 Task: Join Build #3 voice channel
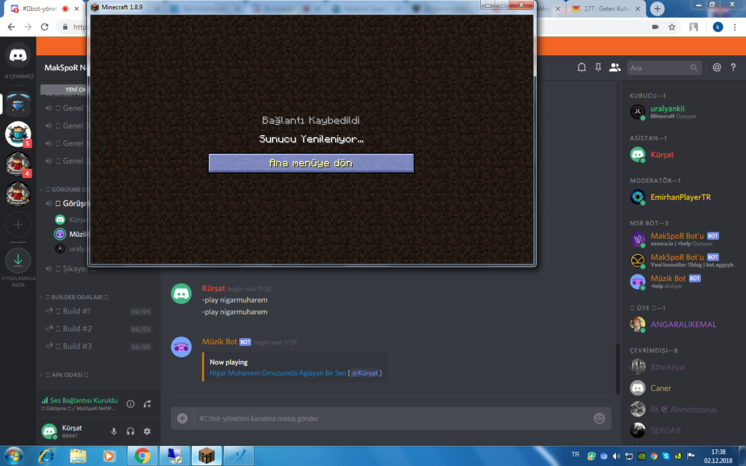97,347
